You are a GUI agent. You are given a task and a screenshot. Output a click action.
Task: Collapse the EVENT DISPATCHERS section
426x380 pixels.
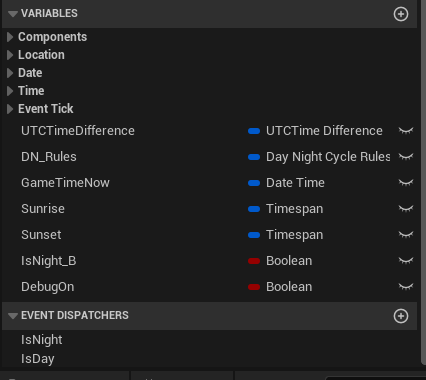tap(13, 316)
